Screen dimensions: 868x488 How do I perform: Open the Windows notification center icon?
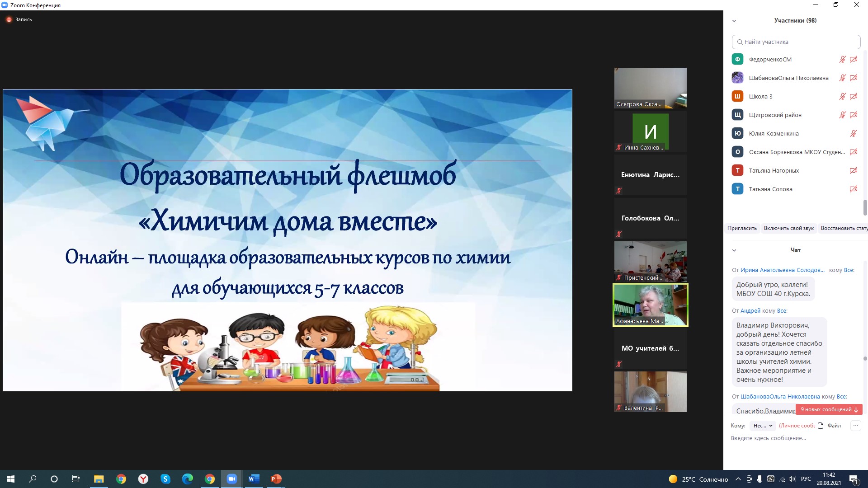(854, 479)
